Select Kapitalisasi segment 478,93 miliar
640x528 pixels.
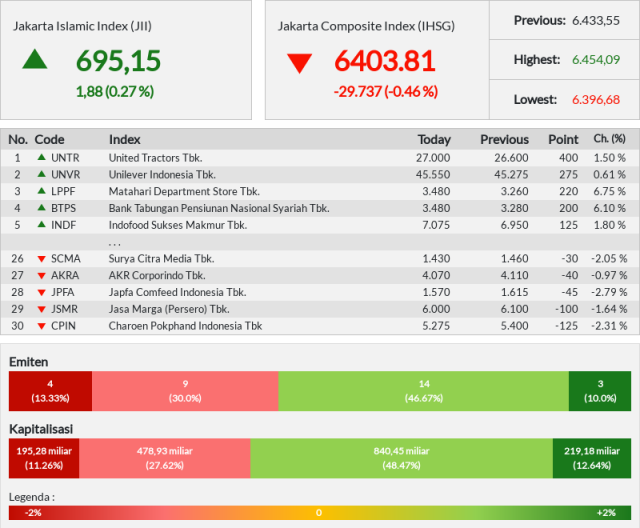164,458
